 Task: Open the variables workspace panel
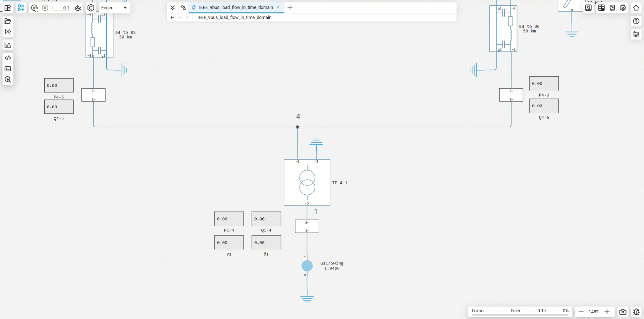click(8, 32)
